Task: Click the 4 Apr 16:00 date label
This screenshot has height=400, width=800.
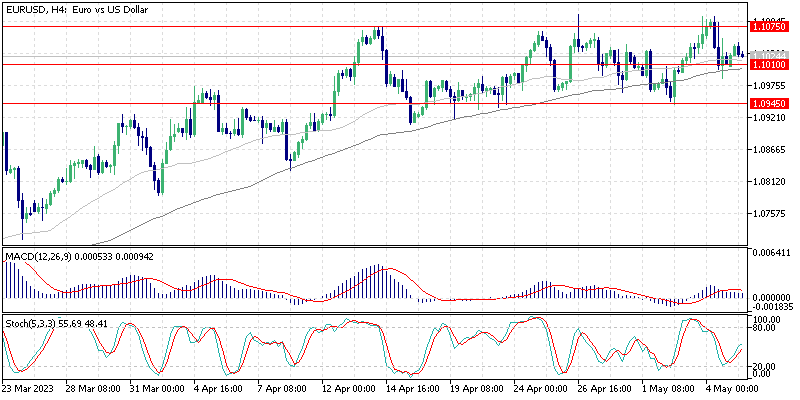Action: click(x=219, y=388)
